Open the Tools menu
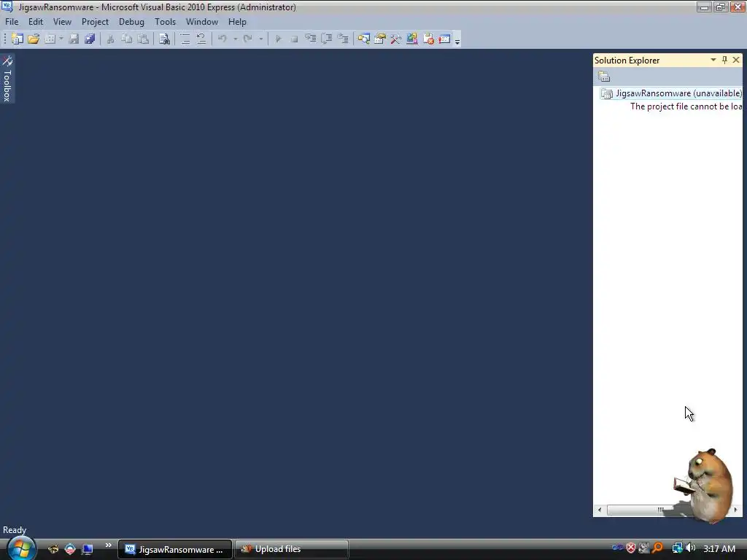The width and height of the screenshot is (747, 560). click(166, 22)
